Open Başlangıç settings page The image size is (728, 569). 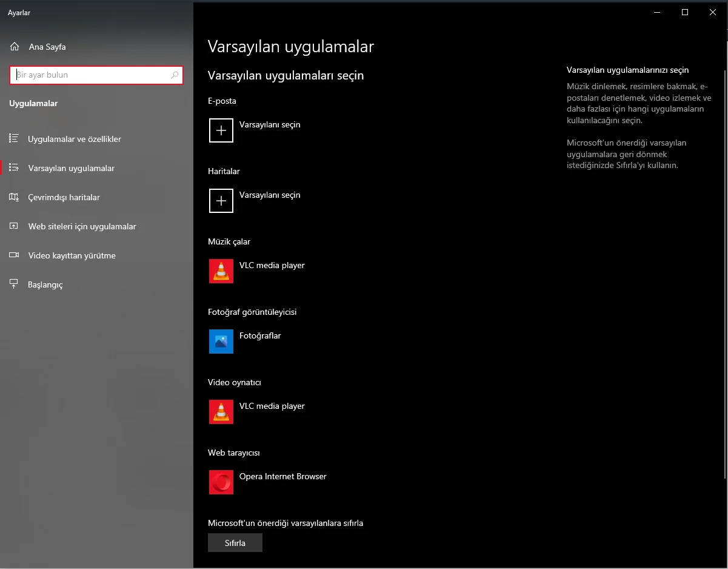point(97,284)
